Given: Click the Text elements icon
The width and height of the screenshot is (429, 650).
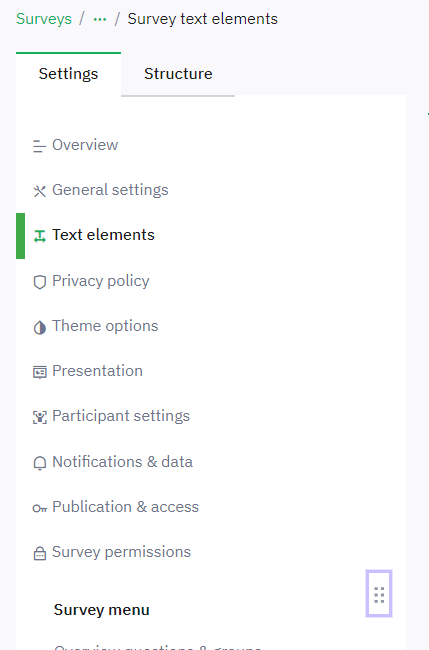Looking at the screenshot, I should tap(39, 236).
